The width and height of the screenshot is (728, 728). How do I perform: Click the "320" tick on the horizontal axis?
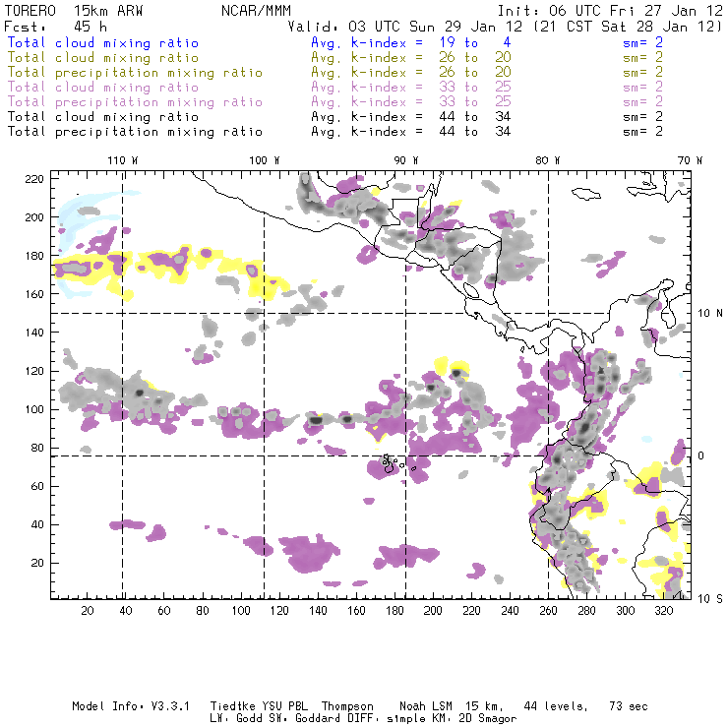click(663, 611)
